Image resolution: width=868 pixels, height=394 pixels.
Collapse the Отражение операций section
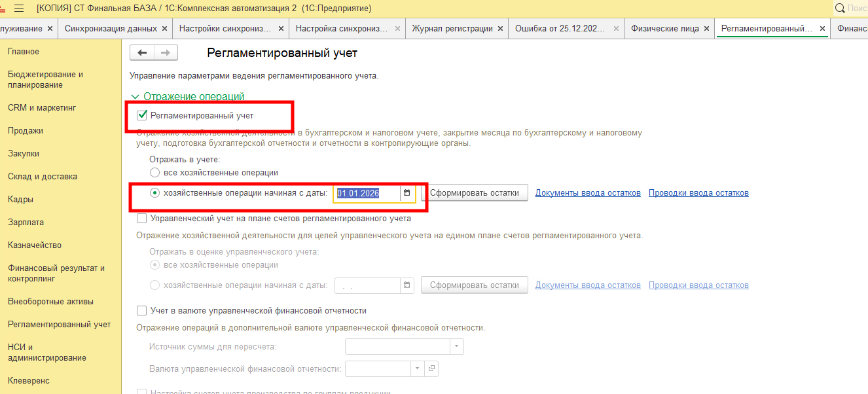136,97
